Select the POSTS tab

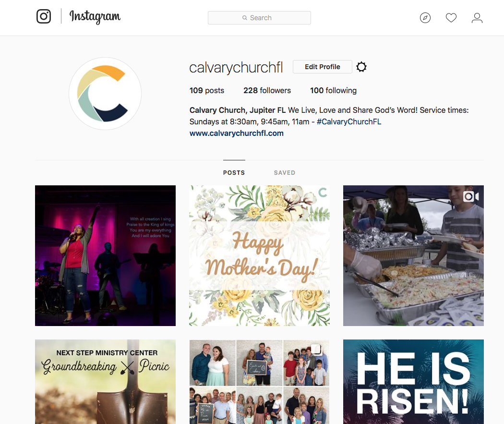[234, 172]
